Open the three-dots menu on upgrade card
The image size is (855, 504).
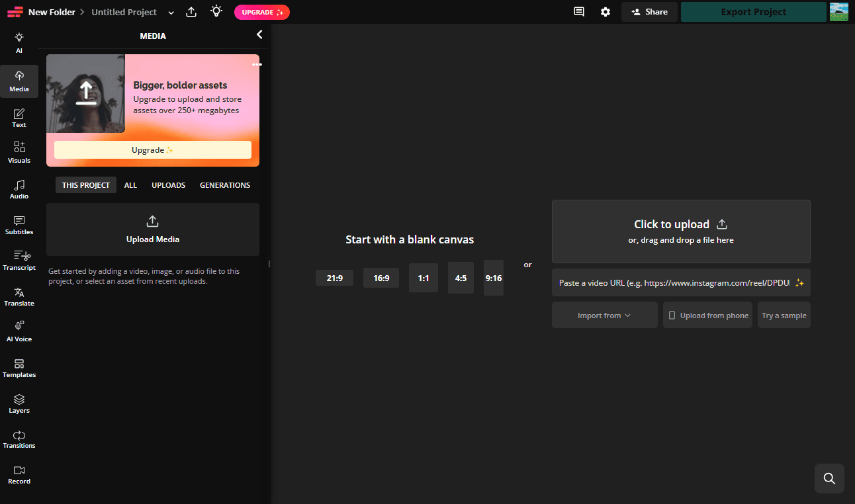point(257,65)
